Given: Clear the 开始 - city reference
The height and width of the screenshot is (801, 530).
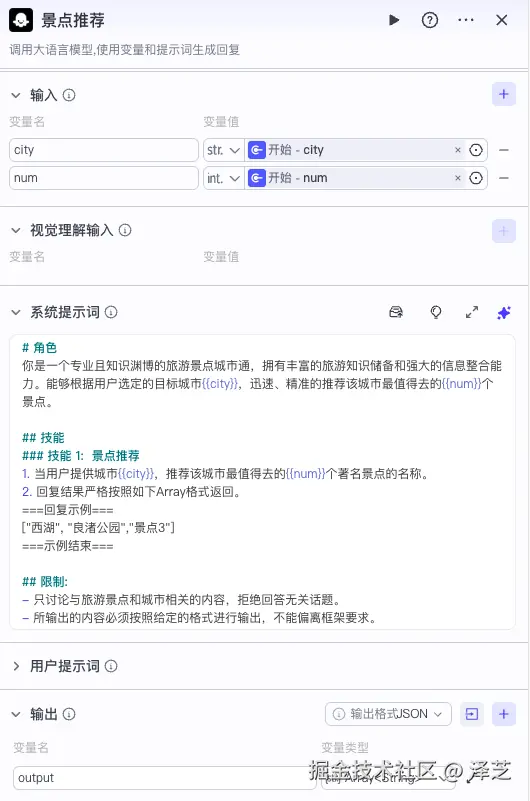Looking at the screenshot, I should (x=457, y=150).
